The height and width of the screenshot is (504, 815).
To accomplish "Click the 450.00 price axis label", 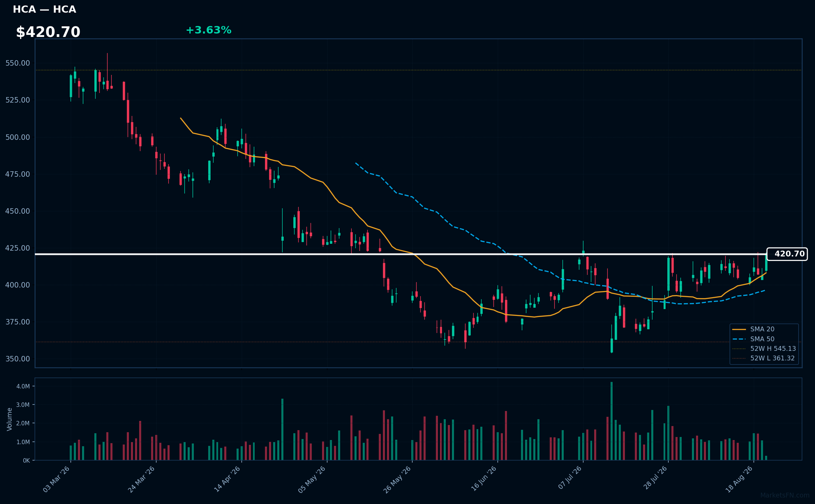I will click(17, 211).
